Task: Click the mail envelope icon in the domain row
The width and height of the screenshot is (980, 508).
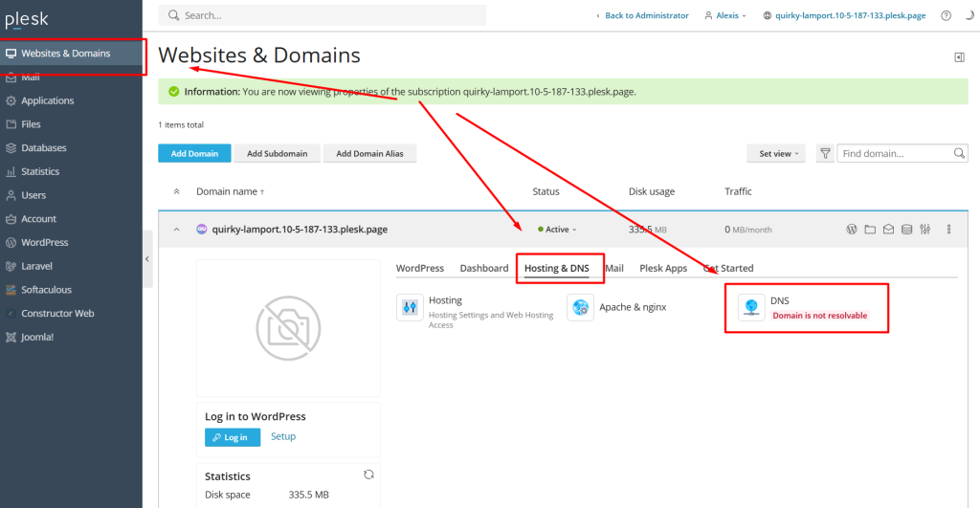Action: tap(888, 230)
